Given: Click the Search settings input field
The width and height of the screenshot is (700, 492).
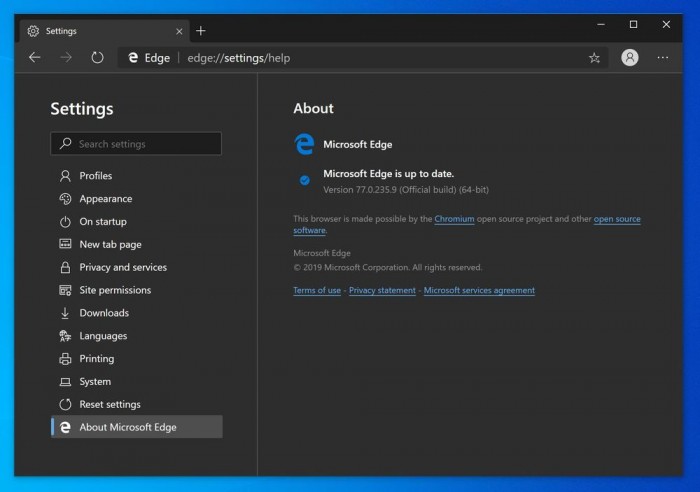Looking at the screenshot, I should [x=136, y=144].
